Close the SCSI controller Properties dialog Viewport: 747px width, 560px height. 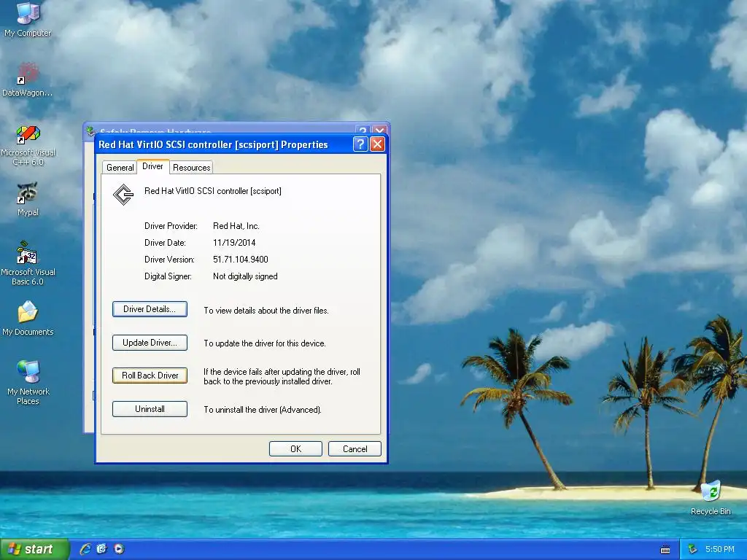[x=377, y=144]
